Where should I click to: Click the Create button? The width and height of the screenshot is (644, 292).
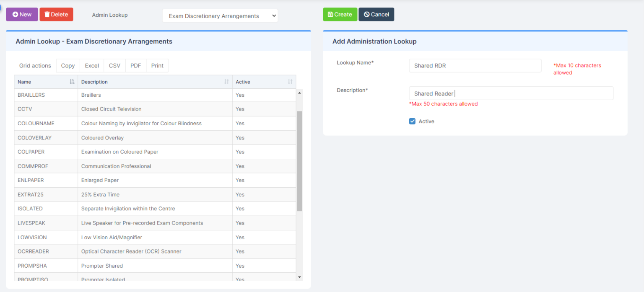pos(340,14)
